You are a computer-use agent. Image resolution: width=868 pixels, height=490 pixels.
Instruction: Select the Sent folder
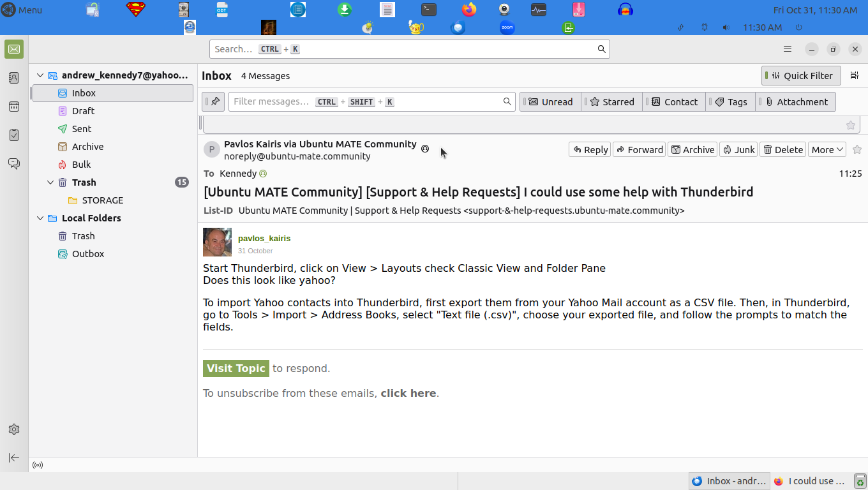[81, 129]
